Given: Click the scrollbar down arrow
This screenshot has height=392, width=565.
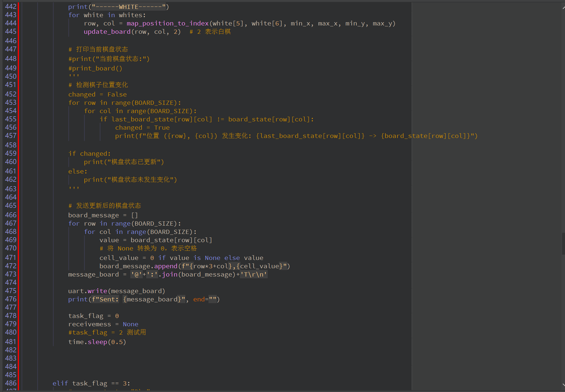Looking at the screenshot, I should [563, 385].
